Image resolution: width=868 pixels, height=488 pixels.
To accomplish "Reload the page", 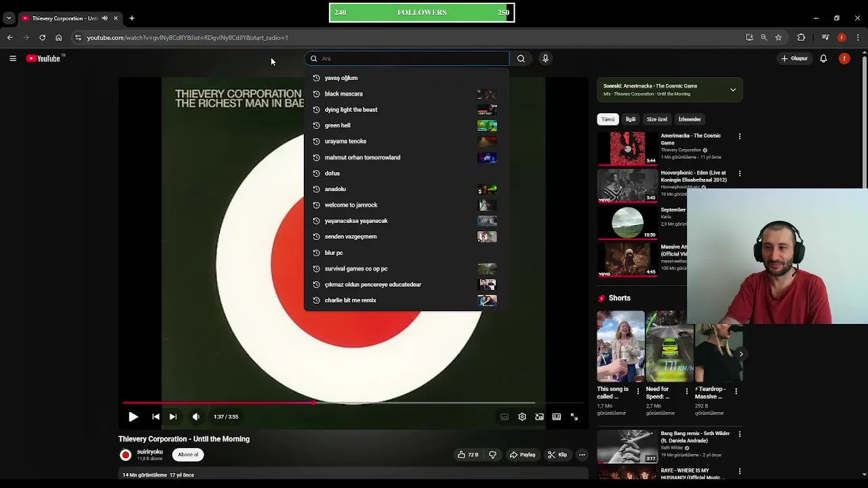I will pos(42,37).
